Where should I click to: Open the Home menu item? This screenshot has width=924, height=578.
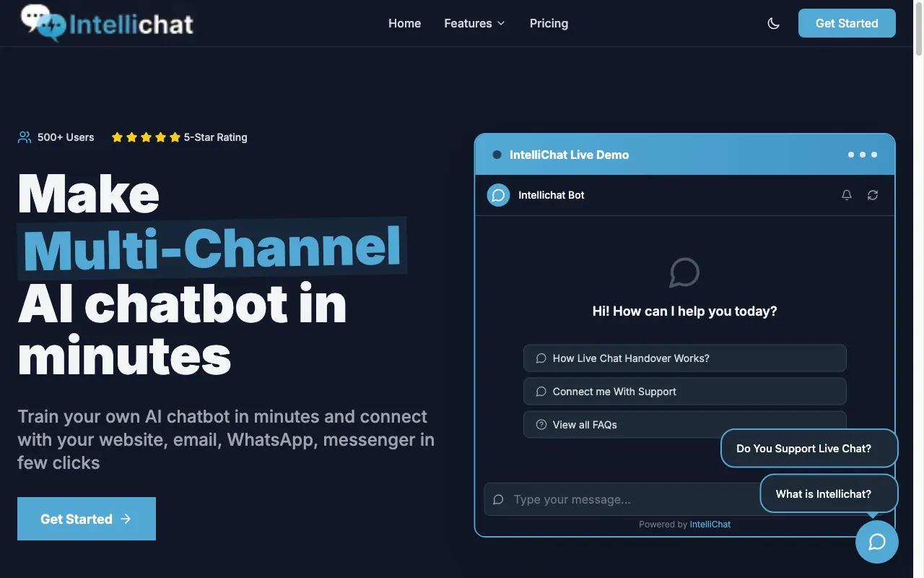tap(404, 23)
